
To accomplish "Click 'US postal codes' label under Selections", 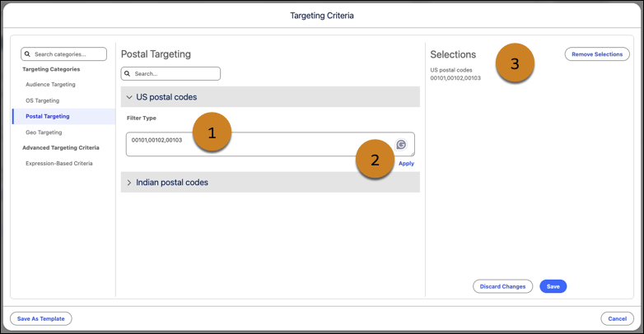I will (x=451, y=70).
